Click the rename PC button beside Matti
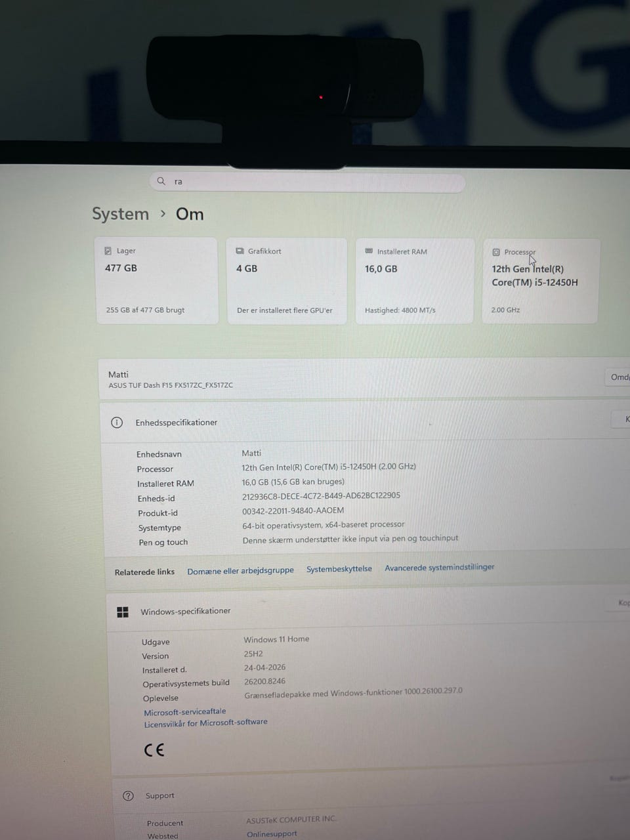This screenshot has width=630, height=840. click(618, 377)
